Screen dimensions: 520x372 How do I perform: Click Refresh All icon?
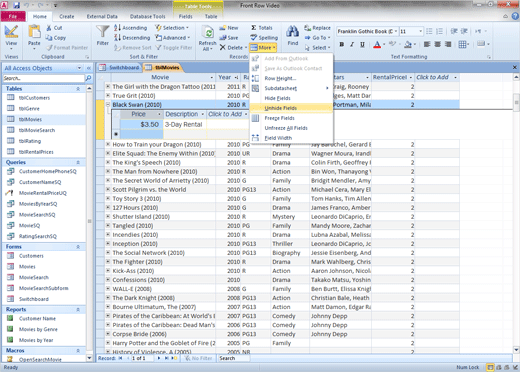point(208,37)
